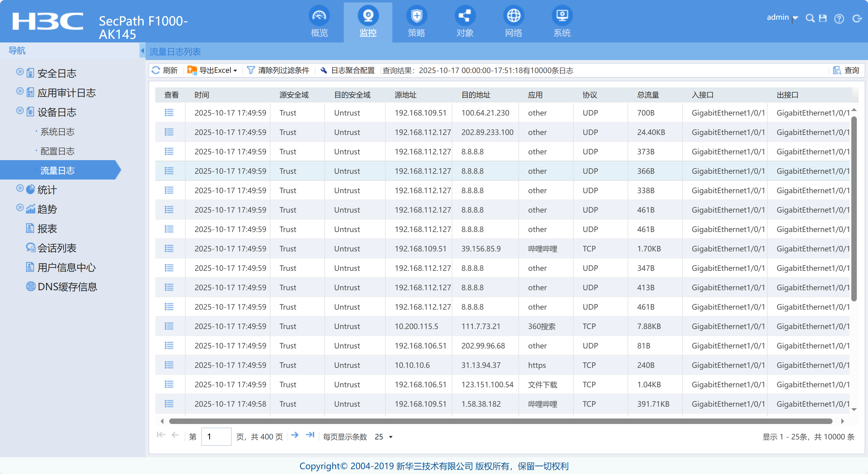Open the 每页显示条数 25 dropdown
Screen dimensions: 868x474
point(384,437)
